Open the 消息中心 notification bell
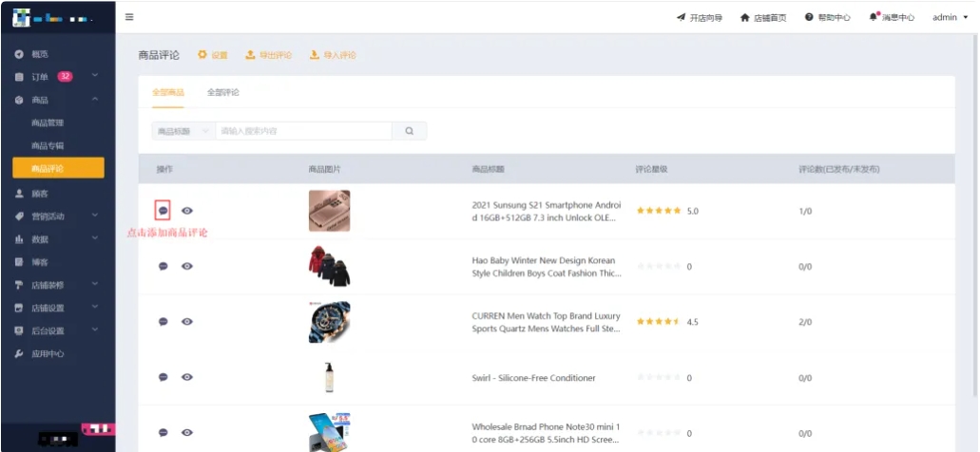 pos(891,17)
